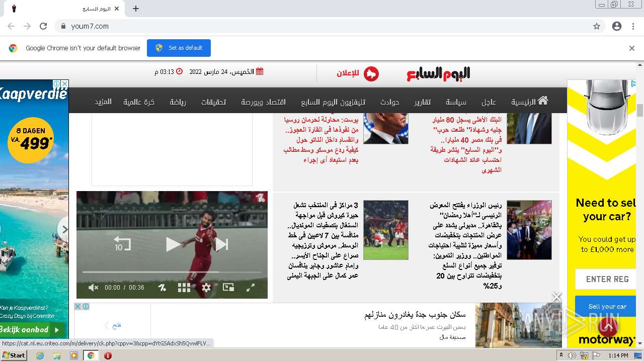The image size is (644, 362).
Task: Click volume icon in system tray
Action: 572,355
